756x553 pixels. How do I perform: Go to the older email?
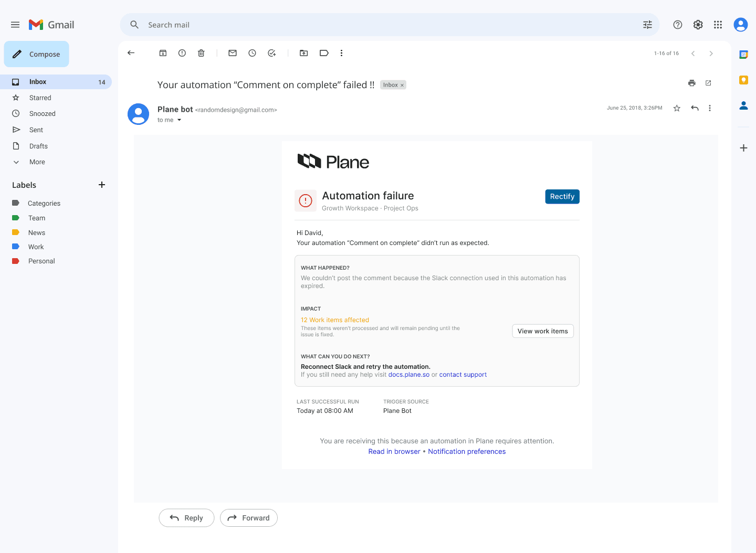(711, 54)
